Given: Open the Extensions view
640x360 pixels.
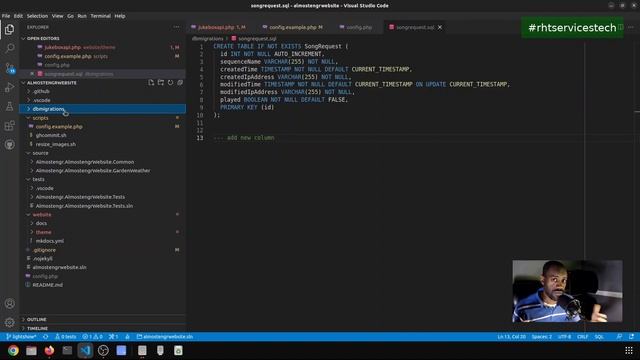Looking at the screenshot, I should tap(9, 125).
